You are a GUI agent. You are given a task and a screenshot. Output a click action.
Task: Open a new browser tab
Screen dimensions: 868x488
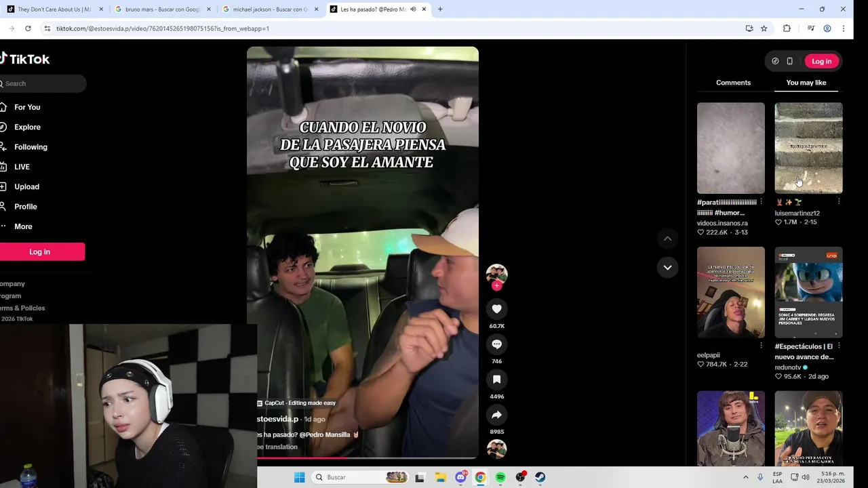440,9
